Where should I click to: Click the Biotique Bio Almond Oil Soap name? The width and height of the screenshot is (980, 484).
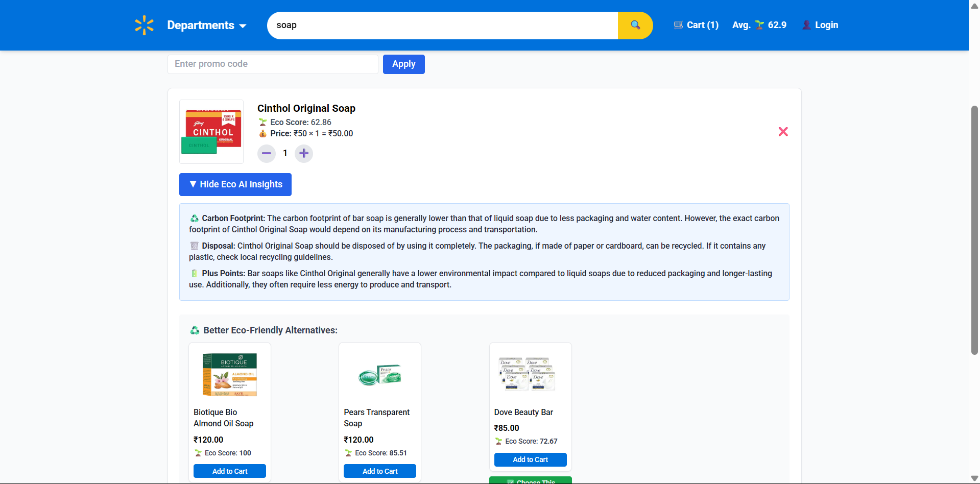[223, 418]
